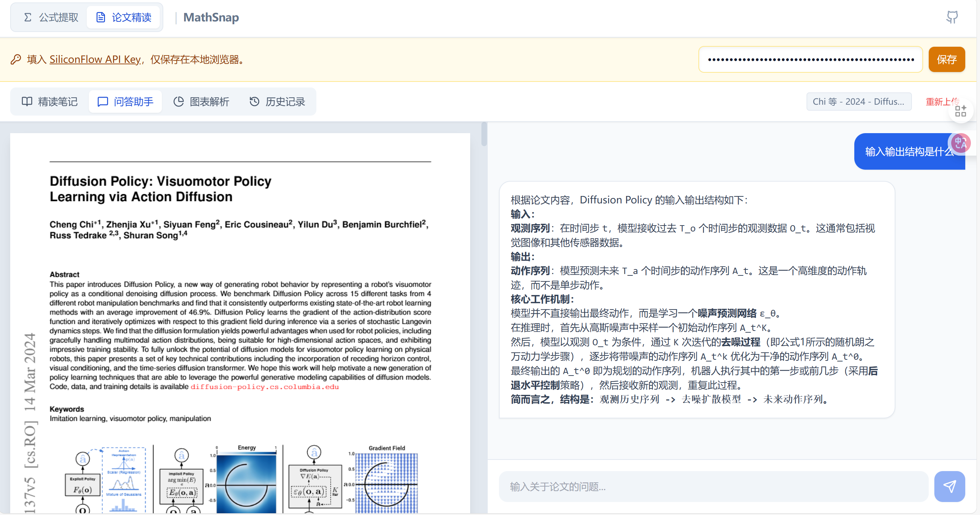Image resolution: width=980 pixels, height=515 pixels.
Task: Open the grid apps floating icon
Action: click(960, 111)
